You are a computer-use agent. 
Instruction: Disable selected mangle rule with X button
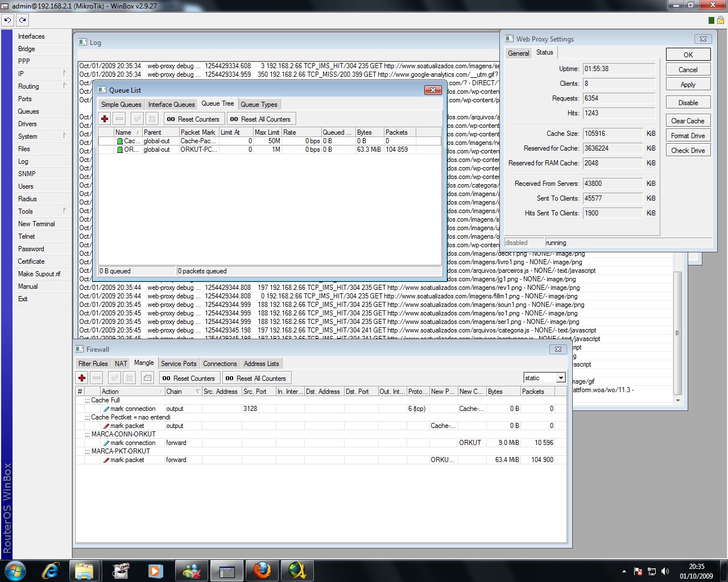[x=130, y=378]
